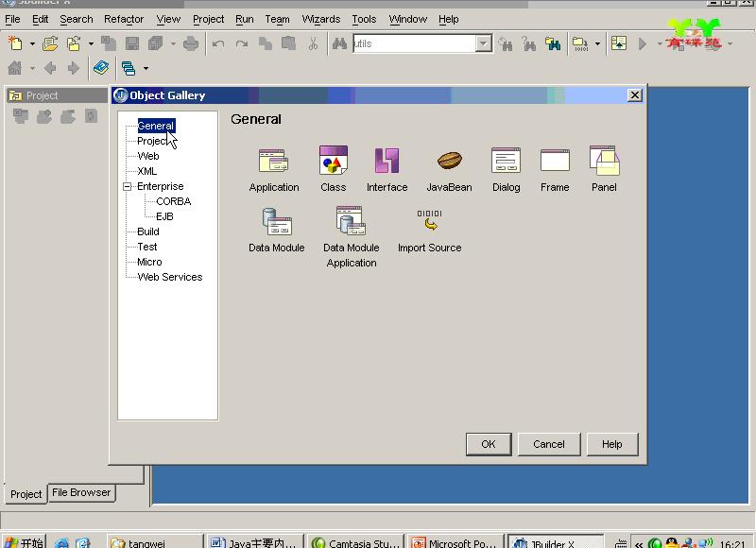The width and height of the screenshot is (756, 548).
Task: Click the Open file toolbar icon
Action: 50,43
